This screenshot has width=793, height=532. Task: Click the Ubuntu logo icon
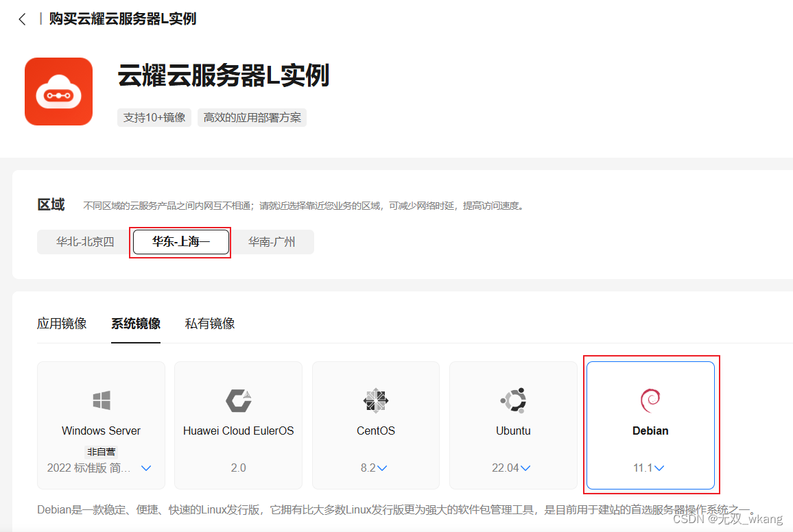coord(513,400)
